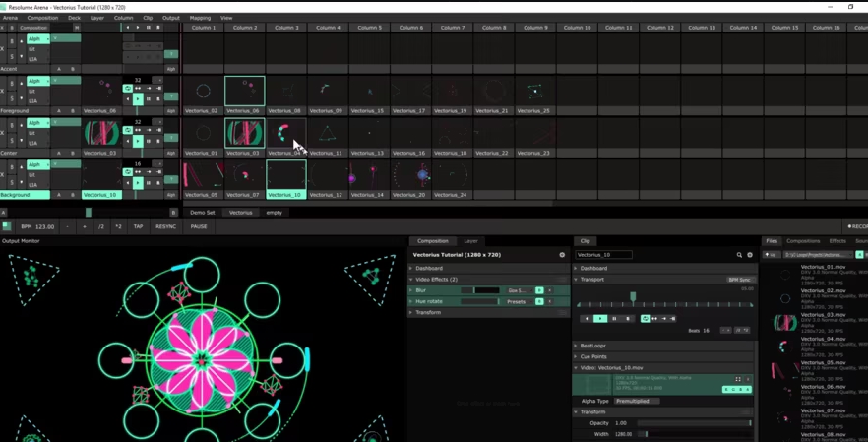Open Clip panel gear settings
The width and height of the screenshot is (868, 442).
[750, 255]
